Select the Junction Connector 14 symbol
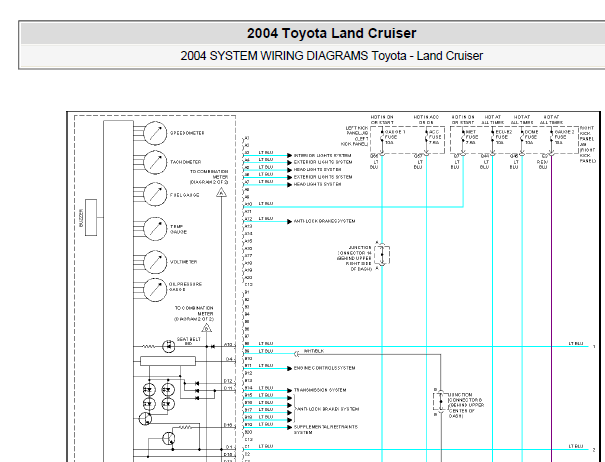605x462 pixels. coord(382,255)
